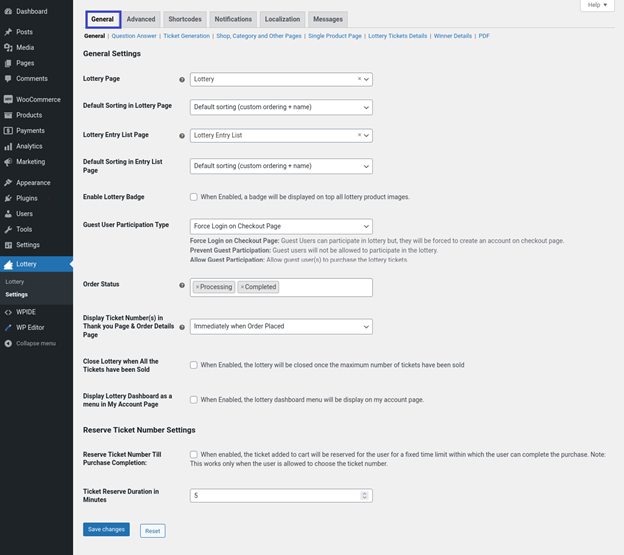
Task: Click the WooCommerce icon
Action: pos(8,99)
